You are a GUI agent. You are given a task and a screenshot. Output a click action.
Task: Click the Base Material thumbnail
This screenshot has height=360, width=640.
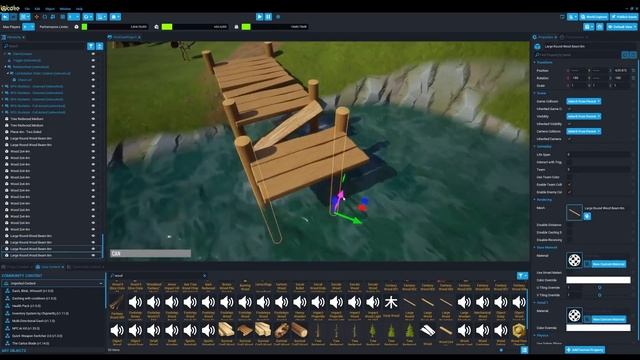coord(574,260)
